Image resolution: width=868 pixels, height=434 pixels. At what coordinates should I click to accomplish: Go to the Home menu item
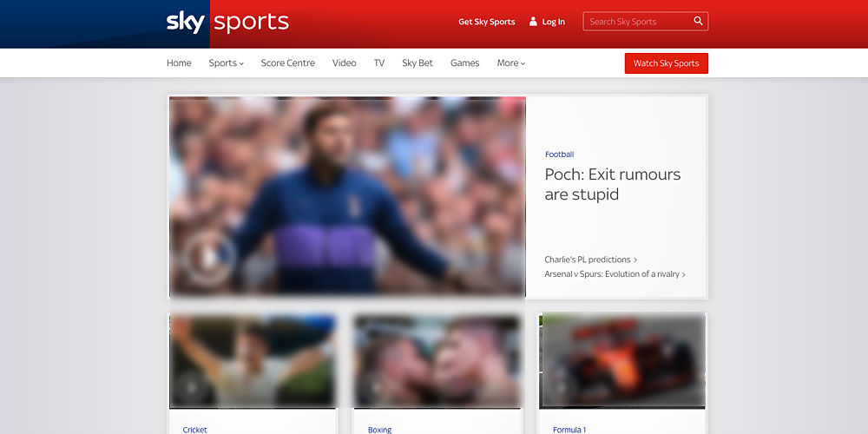pyautogui.click(x=179, y=63)
